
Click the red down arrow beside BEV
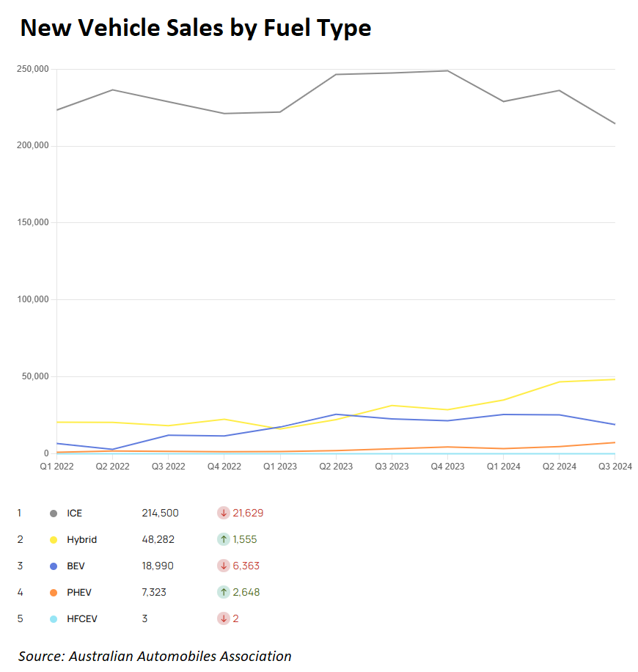coord(224,566)
